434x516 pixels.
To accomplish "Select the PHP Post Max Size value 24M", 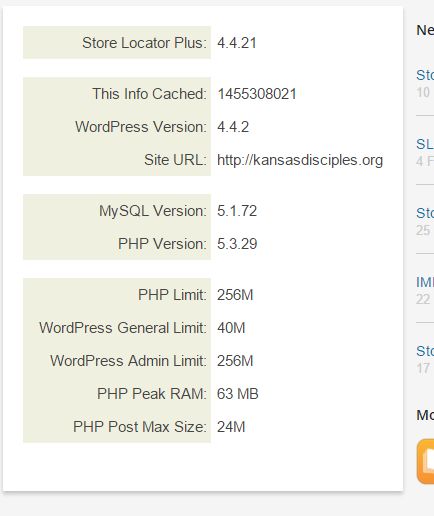I will (x=231, y=427).
